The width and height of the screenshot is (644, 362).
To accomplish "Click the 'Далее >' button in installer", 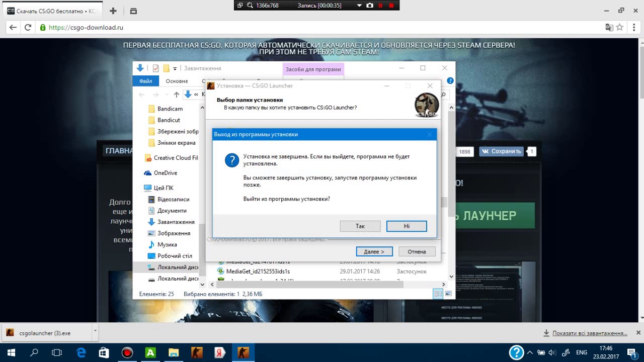I will (x=374, y=251).
